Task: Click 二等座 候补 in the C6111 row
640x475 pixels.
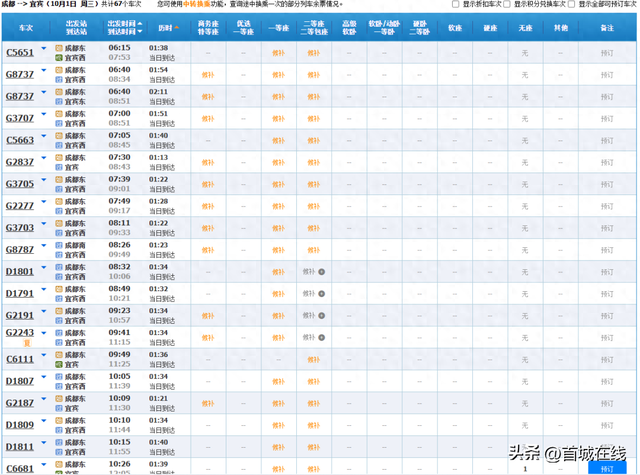Action: [313, 360]
